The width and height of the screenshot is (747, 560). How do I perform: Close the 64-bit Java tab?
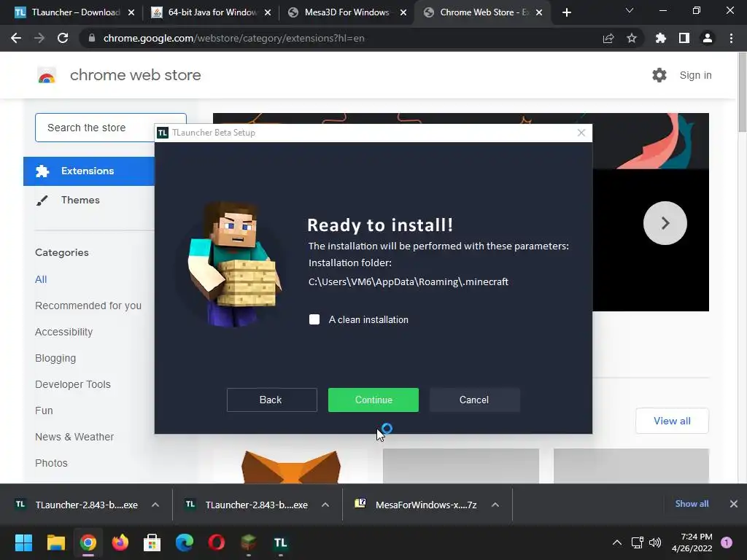(268, 13)
